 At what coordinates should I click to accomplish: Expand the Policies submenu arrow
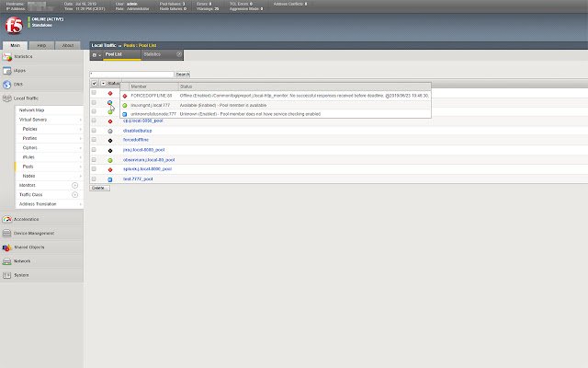(x=80, y=129)
